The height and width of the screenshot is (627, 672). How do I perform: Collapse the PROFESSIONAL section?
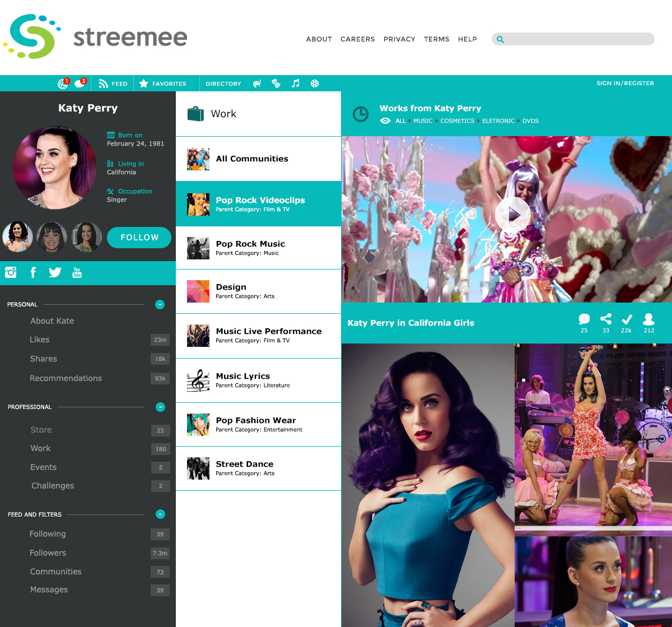160,407
